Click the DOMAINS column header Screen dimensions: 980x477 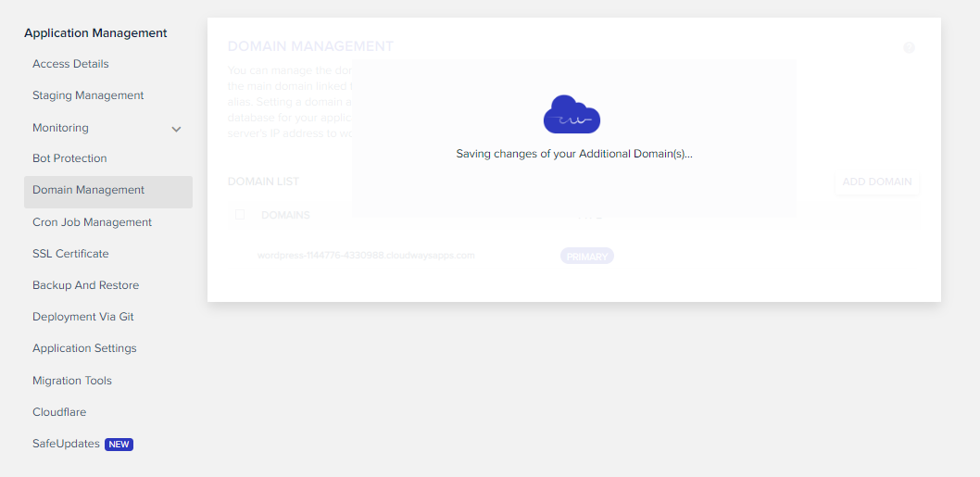(285, 215)
